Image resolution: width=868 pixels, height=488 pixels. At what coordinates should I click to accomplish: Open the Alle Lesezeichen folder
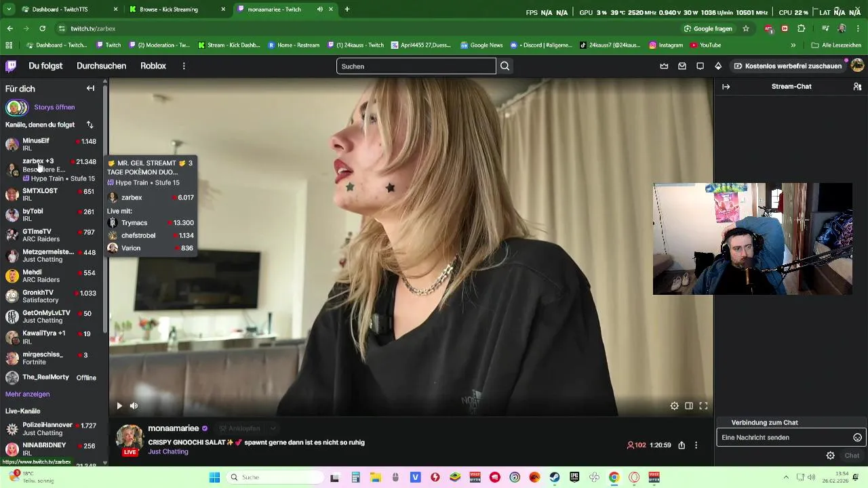[x=835, y=45]
